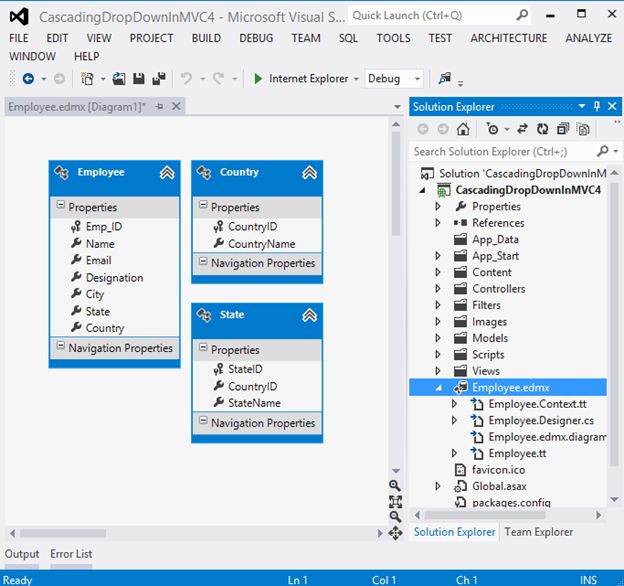The height and width of the screenshot is (586, 624).
Task: Open the document tabs list dropdown
Action: [x=397, y=107]
